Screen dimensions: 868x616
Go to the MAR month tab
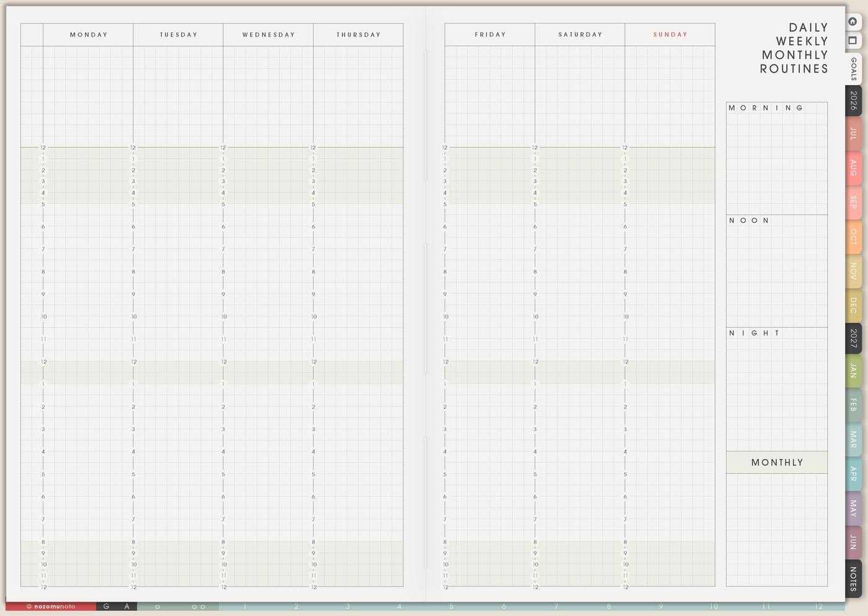(x=854, y=440)
